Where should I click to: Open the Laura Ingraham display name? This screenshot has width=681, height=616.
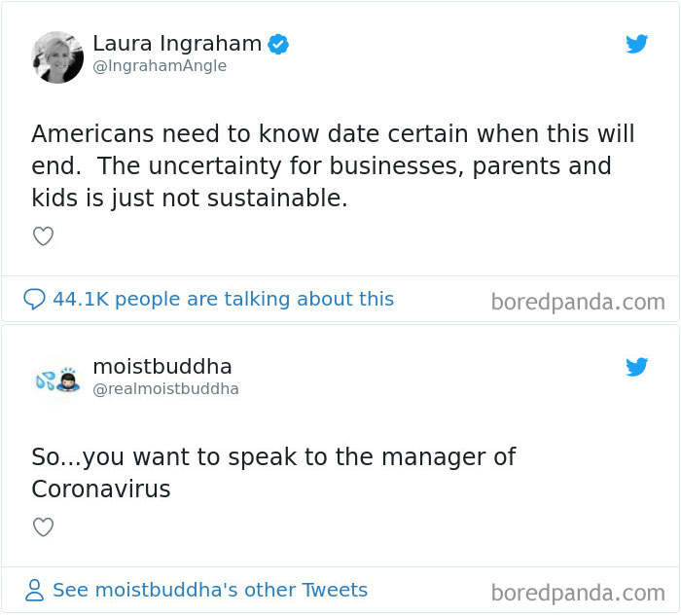[177, 44]
